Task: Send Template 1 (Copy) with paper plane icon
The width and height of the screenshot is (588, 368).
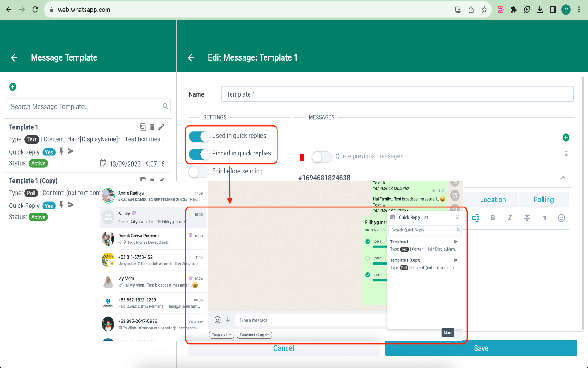Action: coord(71,205)
